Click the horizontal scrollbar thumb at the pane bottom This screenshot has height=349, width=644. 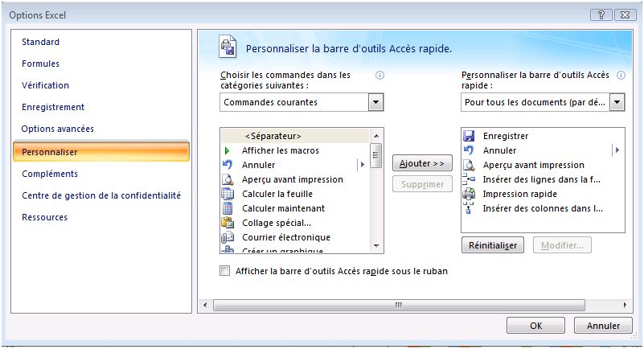click(399, 305)
